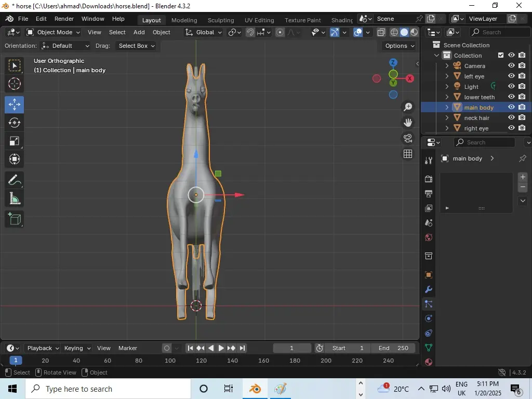Click the add modifier plus button
The image size is (532, 399).
[523, 177]
